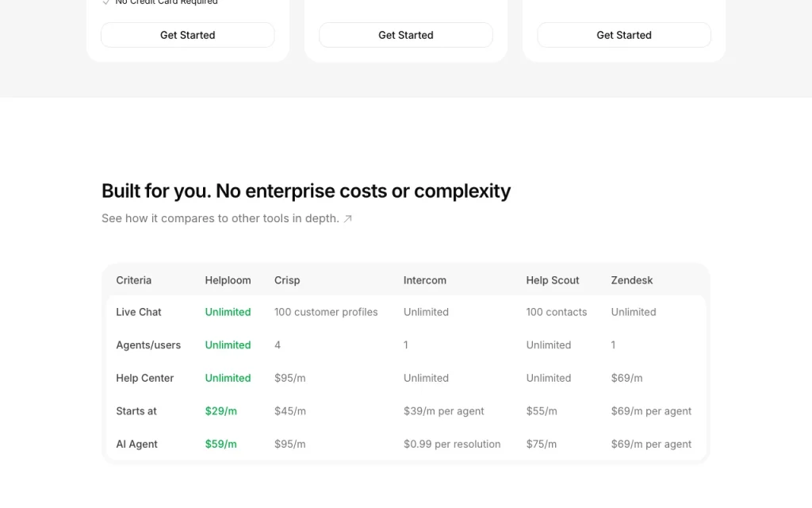The image size is (812, 508).
Task: Select the Help Center row label
Action: tap(144, 378)
